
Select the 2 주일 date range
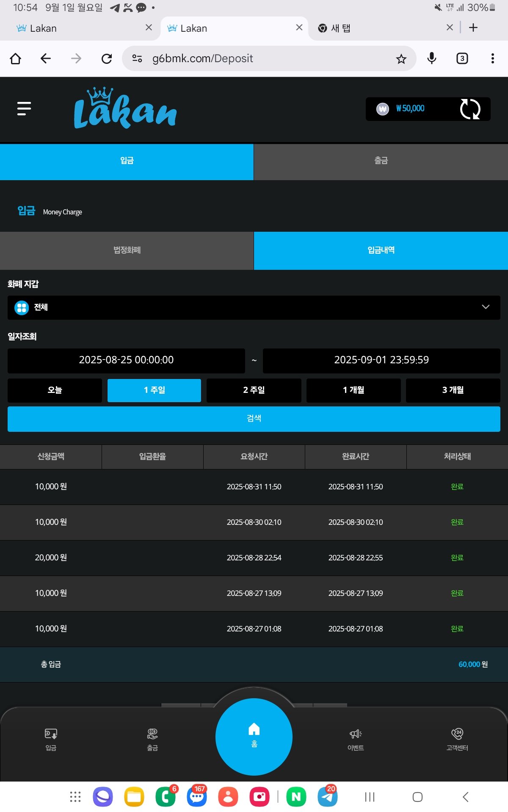click(254, 390)
